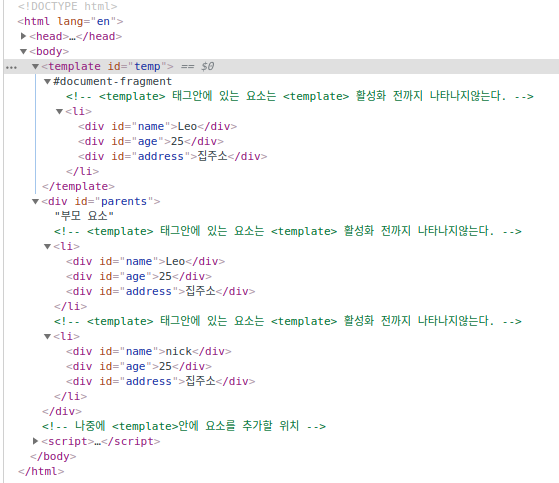Select the closing </template> tag
This screenshot has width=559, height=483.
pos(78,186)
